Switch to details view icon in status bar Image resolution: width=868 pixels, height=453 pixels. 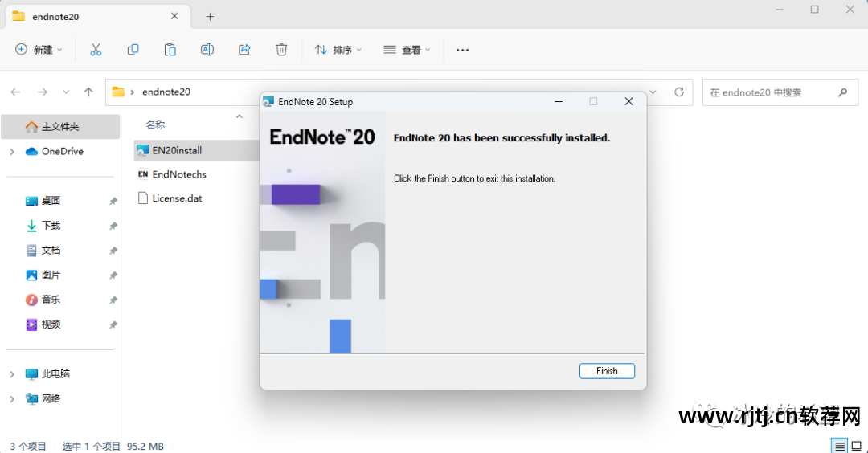[840, 446]
